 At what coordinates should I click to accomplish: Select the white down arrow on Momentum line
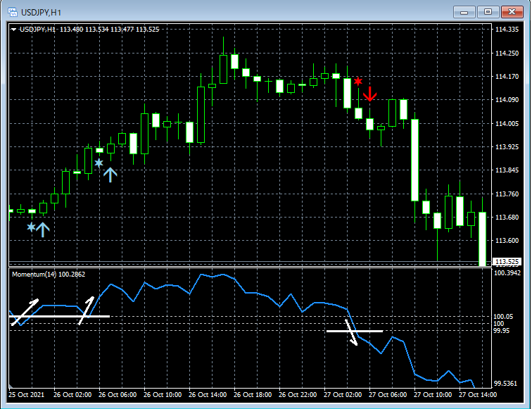click(352, 332)
